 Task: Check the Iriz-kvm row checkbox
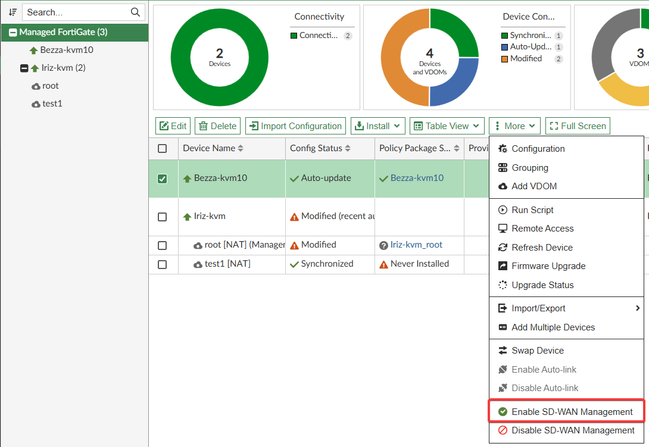(163, 216)
